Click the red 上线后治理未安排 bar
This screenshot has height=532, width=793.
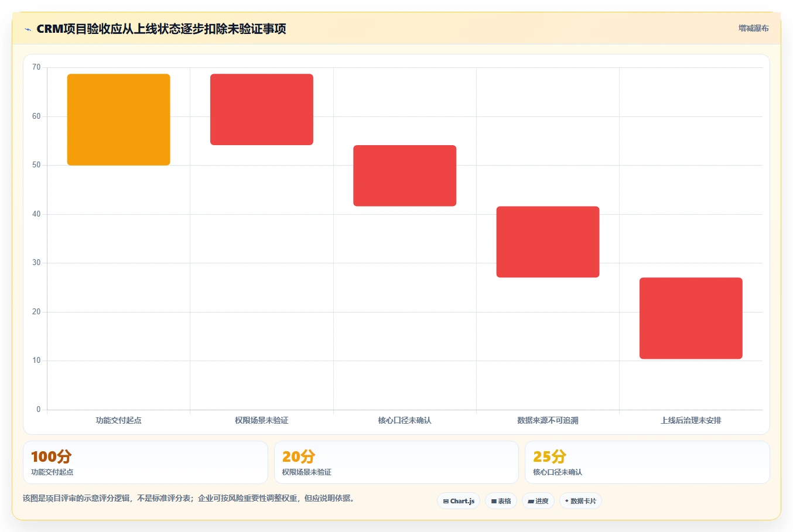coord(691,318)
